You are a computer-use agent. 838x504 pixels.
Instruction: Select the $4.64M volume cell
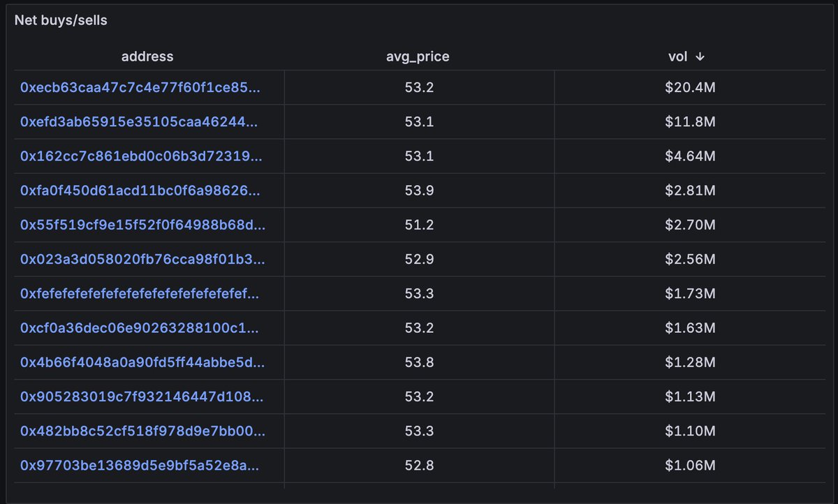pyautogui.click(x=690, y=156)
